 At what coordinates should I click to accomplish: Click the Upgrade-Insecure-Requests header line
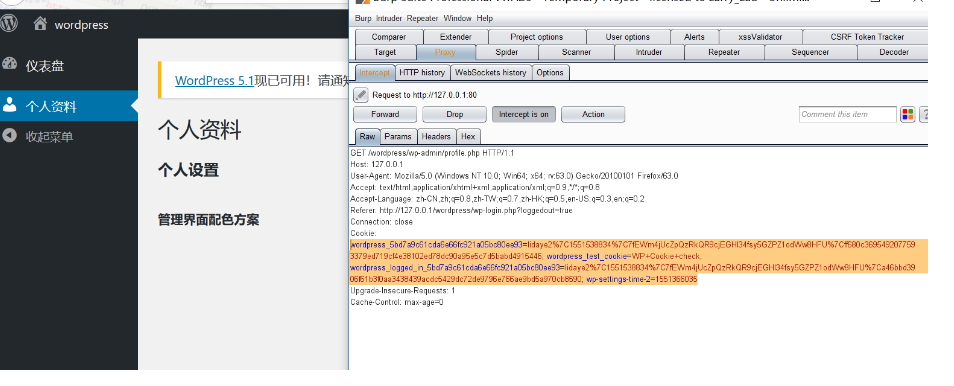[x=403, y=291]
